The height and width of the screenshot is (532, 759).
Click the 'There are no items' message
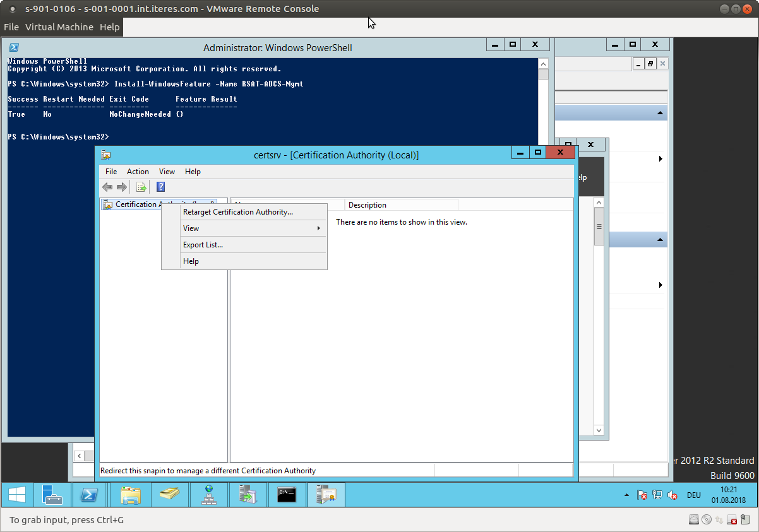coord(402,222)
